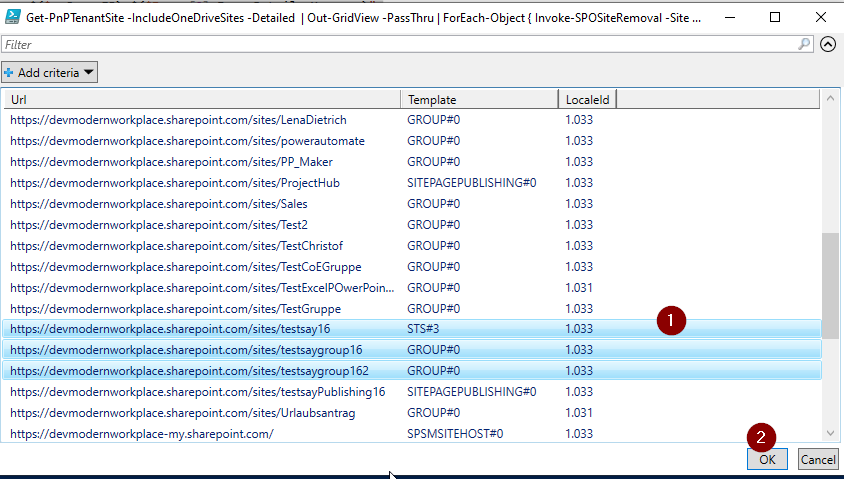Click the search magnifier icon in filter box
Viewport: 844px width, 479px height.
805,44
